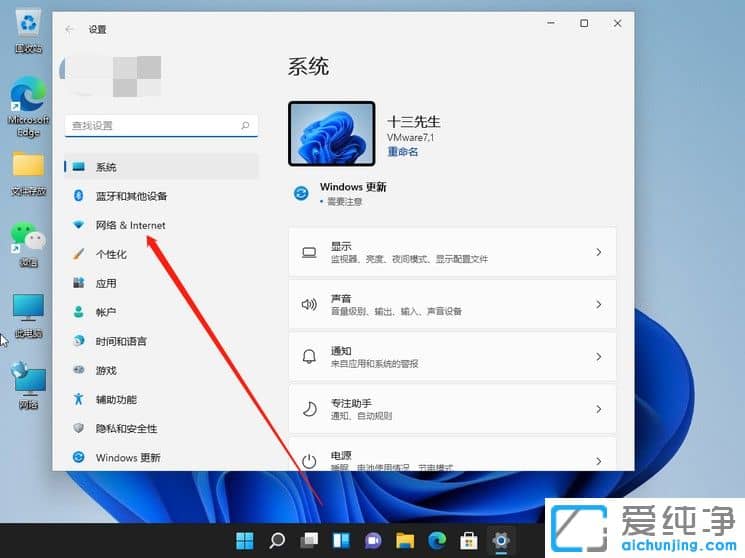The height and width of the screenshot is (558, 745).
Task: Click the speaker icon in 声音 row
Action: 309,304
